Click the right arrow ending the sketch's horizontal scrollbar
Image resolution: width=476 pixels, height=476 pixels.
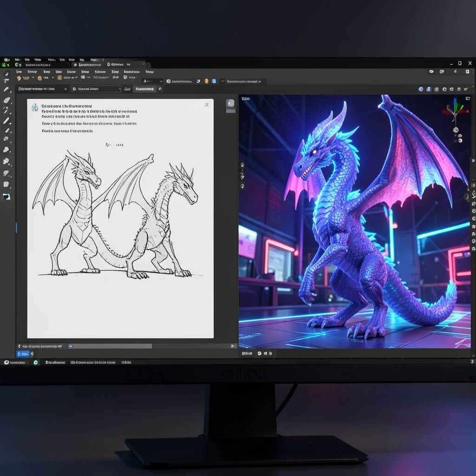pos(233,346)
